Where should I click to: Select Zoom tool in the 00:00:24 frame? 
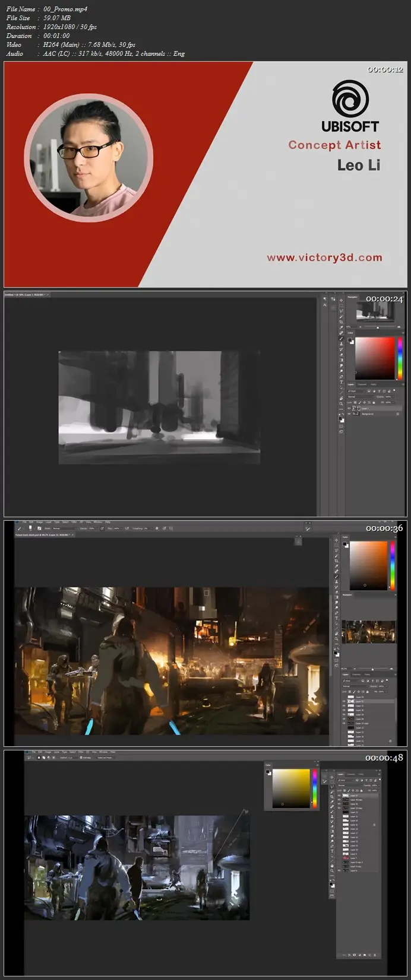pyautogui.click(x=342, y=404)
